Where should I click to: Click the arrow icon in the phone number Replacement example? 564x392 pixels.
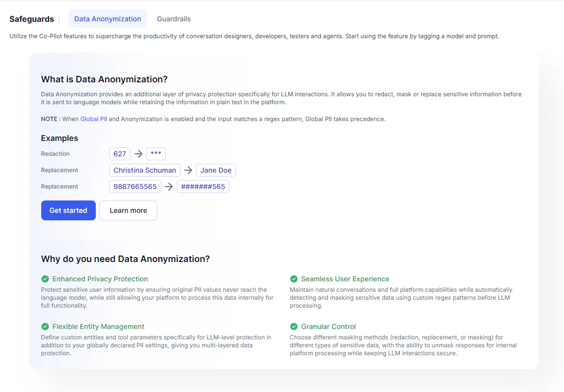point(169,187)
